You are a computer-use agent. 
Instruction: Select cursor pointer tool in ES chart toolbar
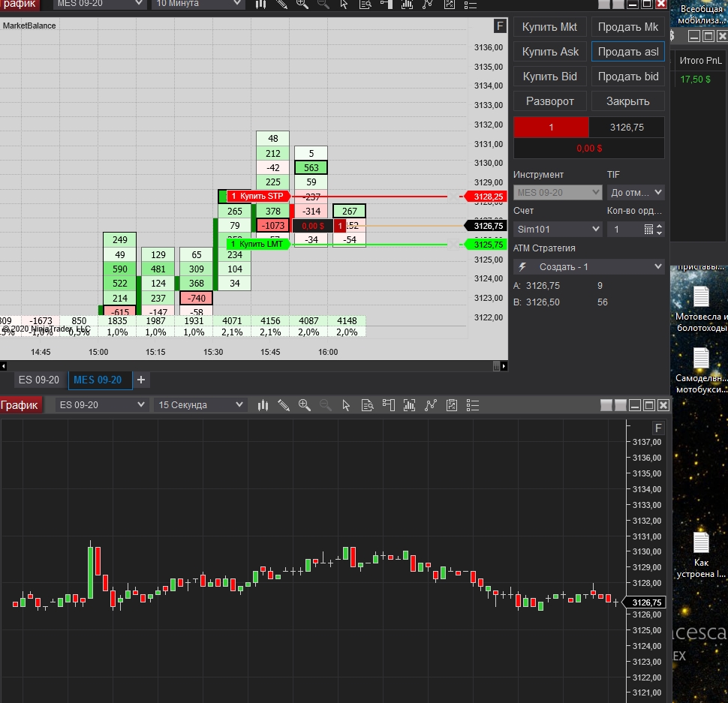346,405
